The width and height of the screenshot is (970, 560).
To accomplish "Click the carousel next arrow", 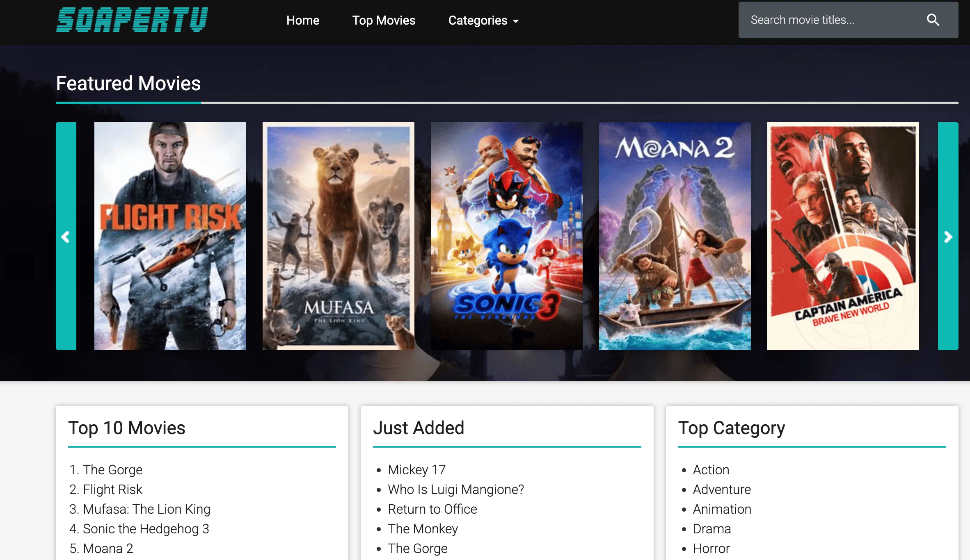I will [948, 237].
